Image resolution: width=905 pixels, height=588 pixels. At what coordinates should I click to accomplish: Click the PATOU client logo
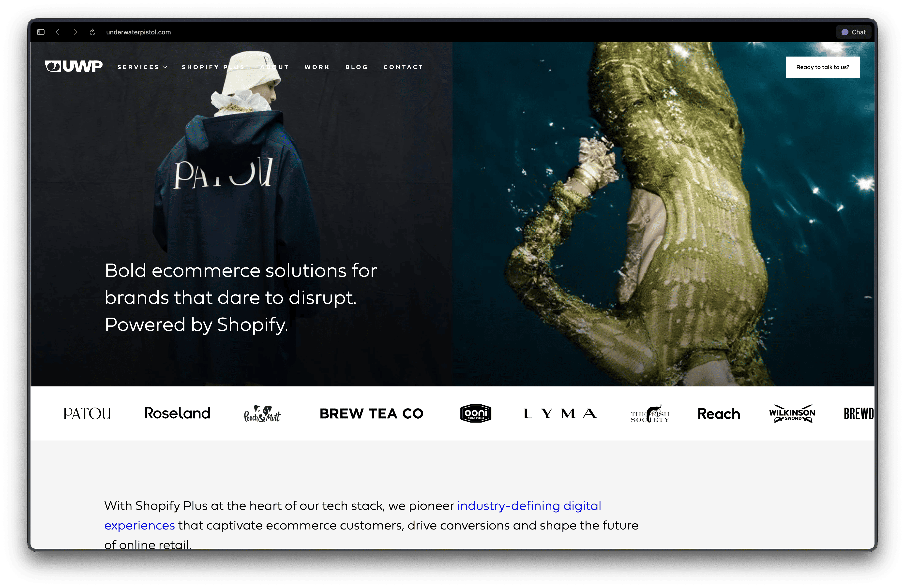coord(87,413)
